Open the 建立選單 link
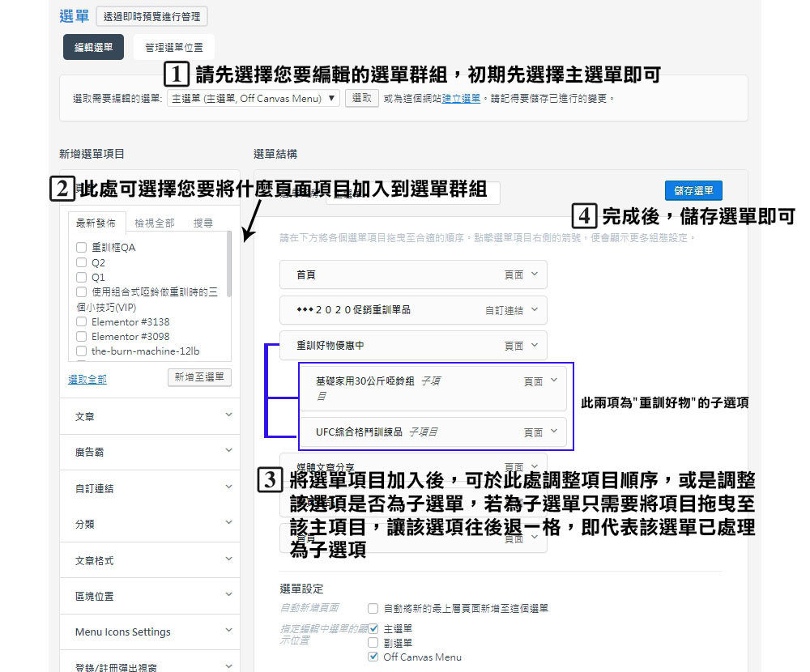This screenshot has width=810, height=672. tap(461, 99)
